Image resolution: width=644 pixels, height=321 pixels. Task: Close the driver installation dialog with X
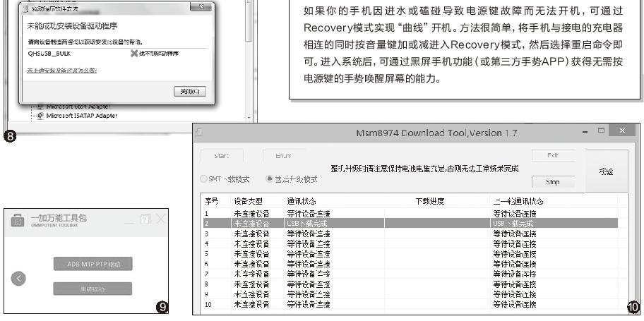coord(202,8)
